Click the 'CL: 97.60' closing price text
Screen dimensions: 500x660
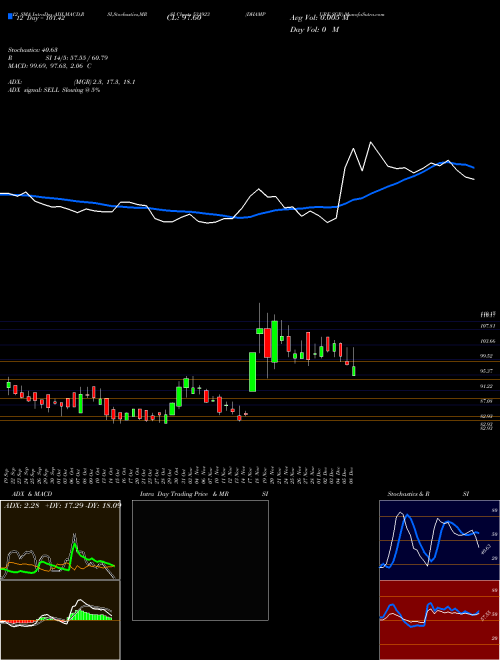(184, 18)
